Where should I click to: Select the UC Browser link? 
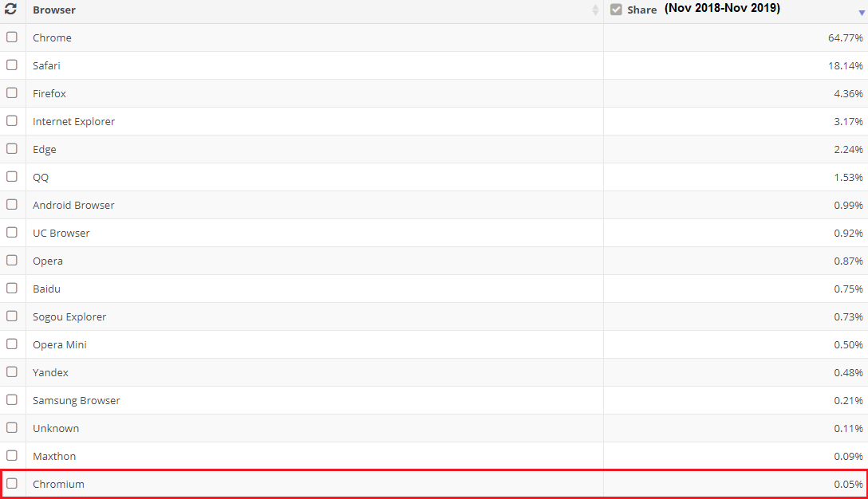[61, 233]
